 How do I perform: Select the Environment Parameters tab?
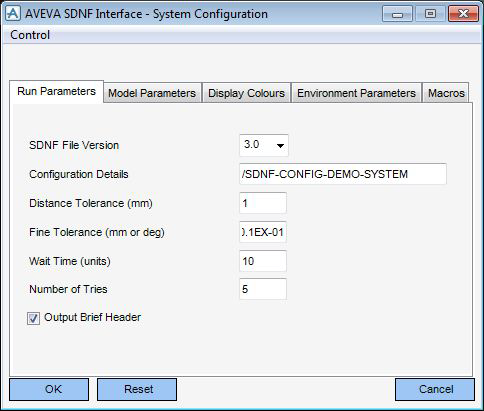pos(356,93)
